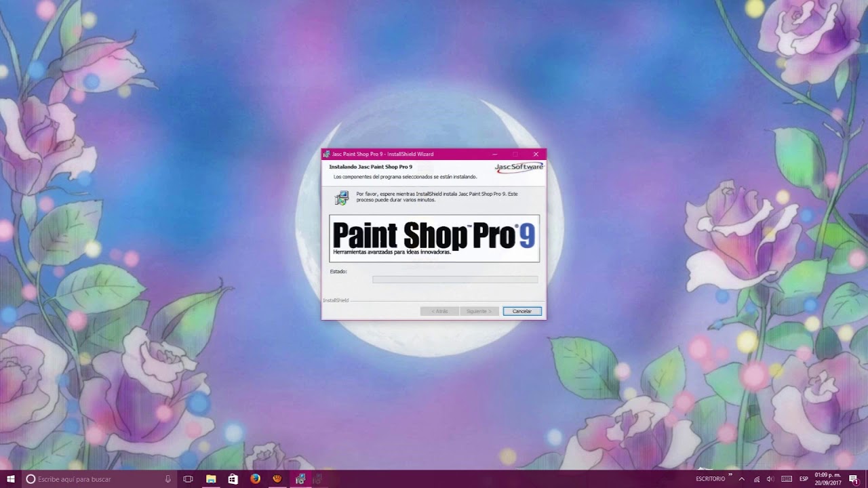Click the Cancelar button in the installer
Image resolution: width=868 pixels, height=488 pixels.
point(522,311)
